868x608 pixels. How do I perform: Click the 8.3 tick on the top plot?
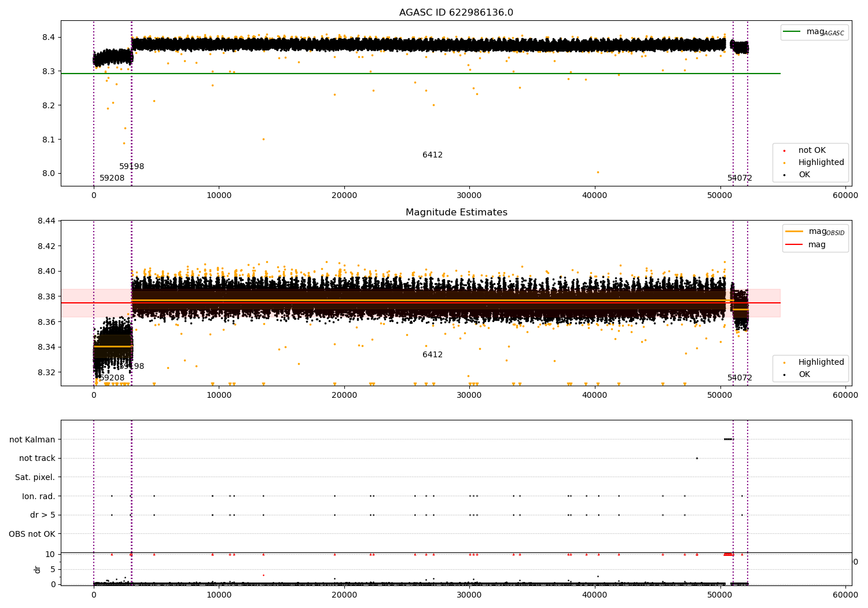coord(47,71)
